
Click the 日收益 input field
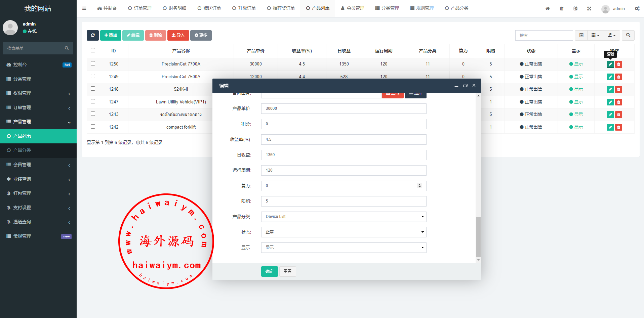coord(343,155)
